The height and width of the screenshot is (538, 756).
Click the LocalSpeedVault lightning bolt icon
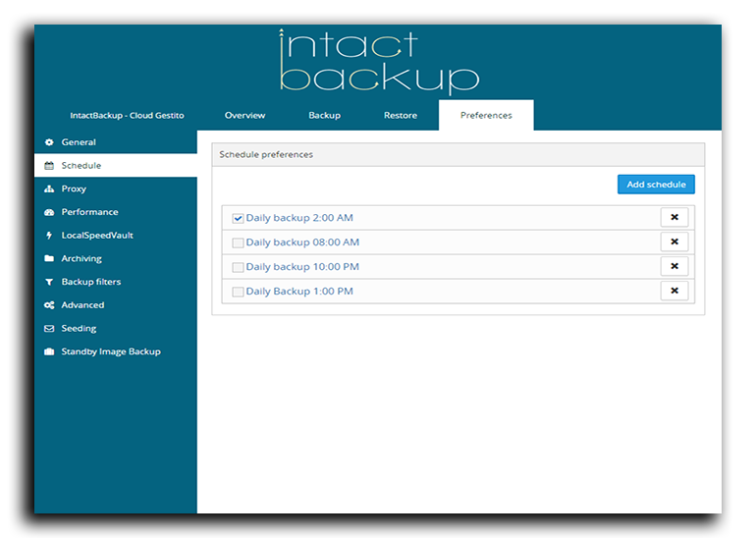click(x=49, y=236)
